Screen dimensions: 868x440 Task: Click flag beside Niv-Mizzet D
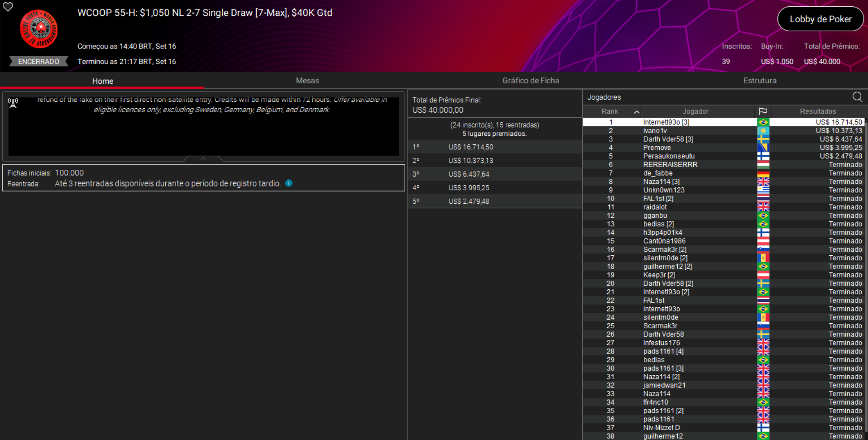click(763, 428)
